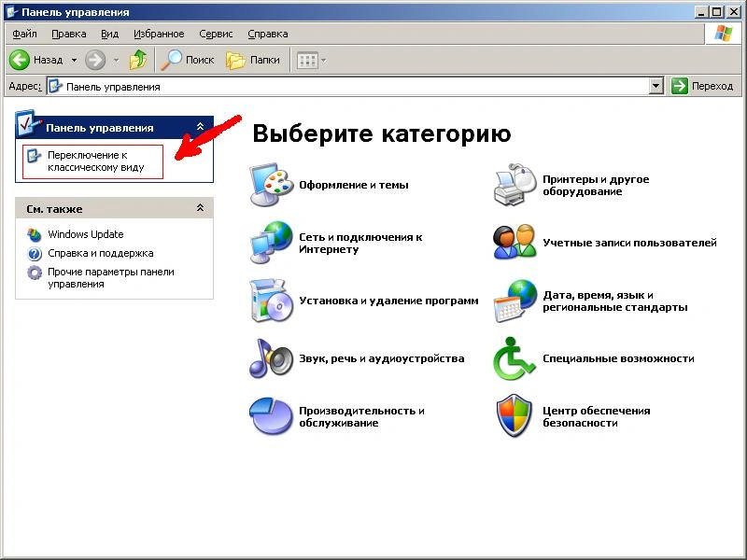Click inside the address bar field
This screenshot has height=560, width=747.
coord(355,86)
